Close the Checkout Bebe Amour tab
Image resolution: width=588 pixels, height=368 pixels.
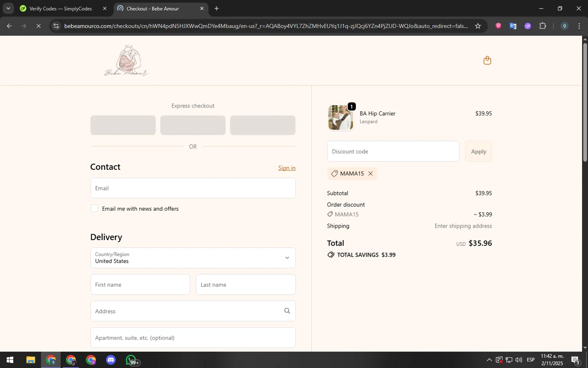pos(202,8)
